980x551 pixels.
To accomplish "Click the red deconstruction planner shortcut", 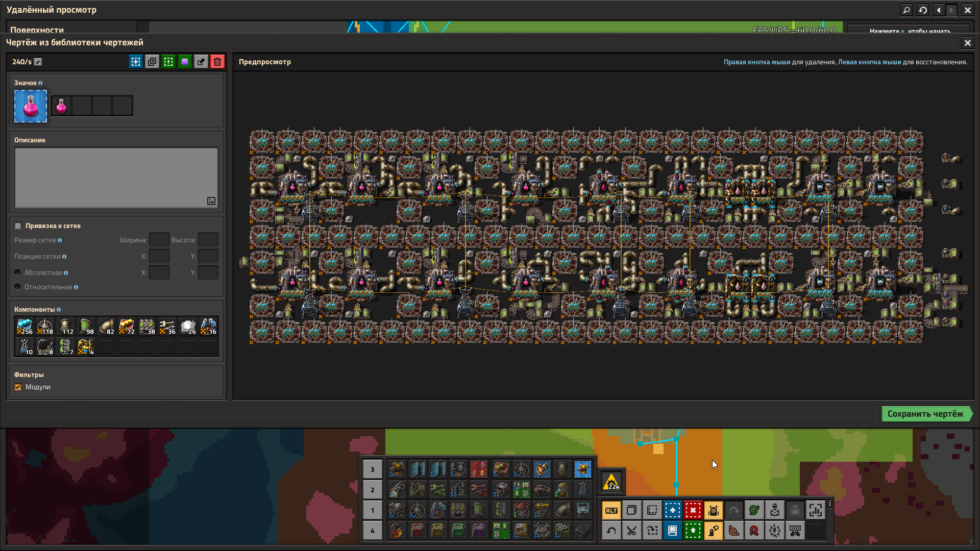I will point(693,510).
